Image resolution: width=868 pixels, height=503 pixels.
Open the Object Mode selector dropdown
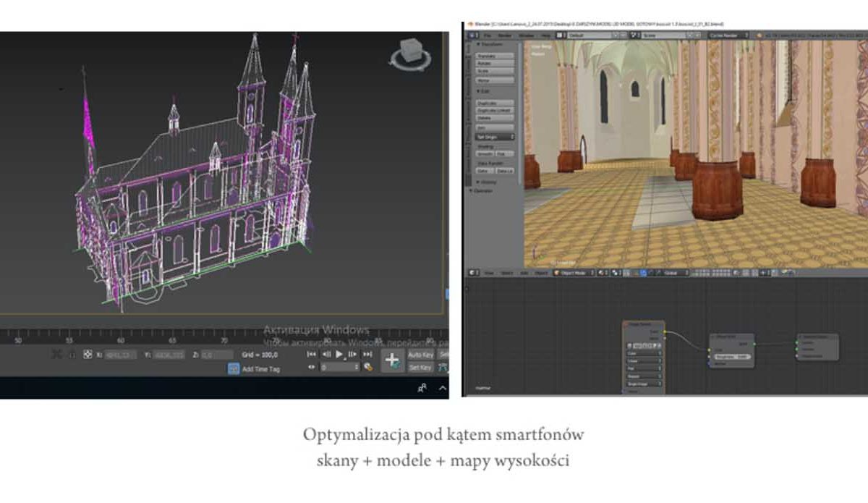(x=574, y=273)
